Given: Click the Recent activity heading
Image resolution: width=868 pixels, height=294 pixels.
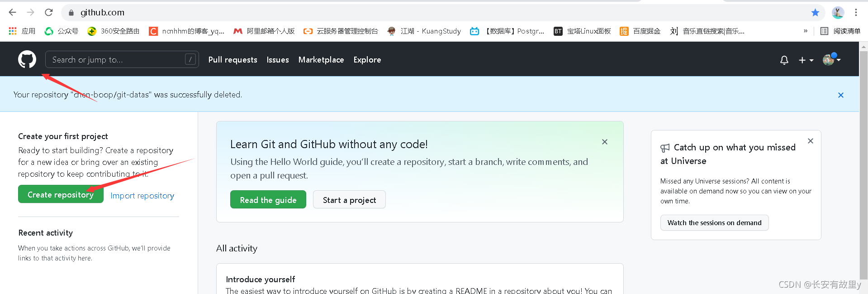Looking at the screenshot, I should click(x=46, y=232).
